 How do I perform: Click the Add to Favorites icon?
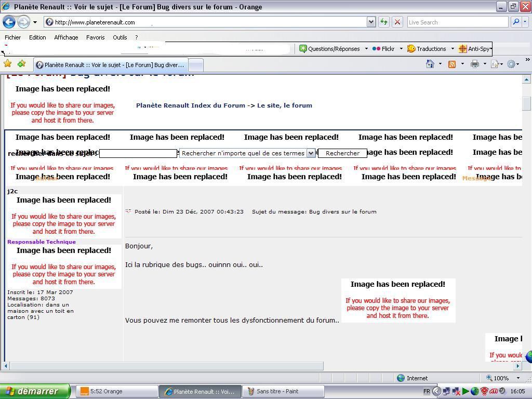[21, 63]
